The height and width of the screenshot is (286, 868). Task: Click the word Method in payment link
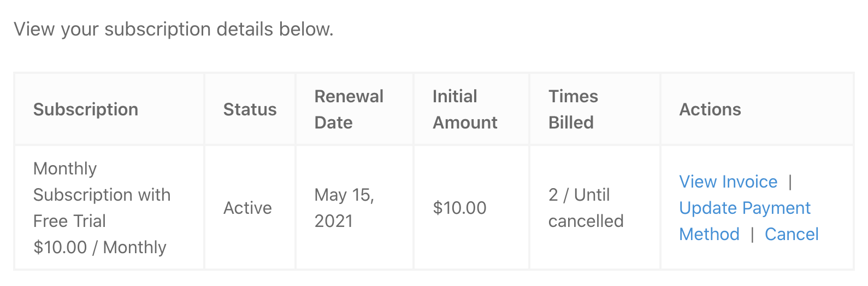click(709, 234)
